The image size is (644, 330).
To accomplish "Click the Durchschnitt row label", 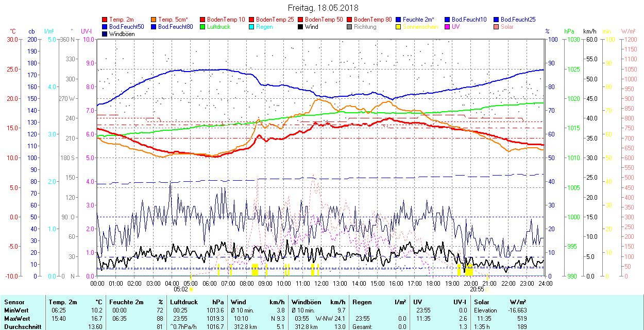I will coord(21,326).
